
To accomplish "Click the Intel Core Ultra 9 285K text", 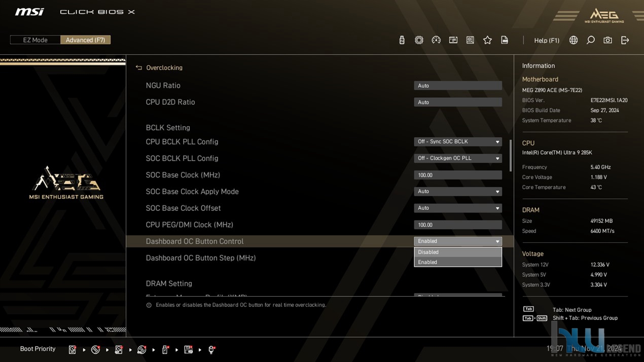I will tap(557, 153).
